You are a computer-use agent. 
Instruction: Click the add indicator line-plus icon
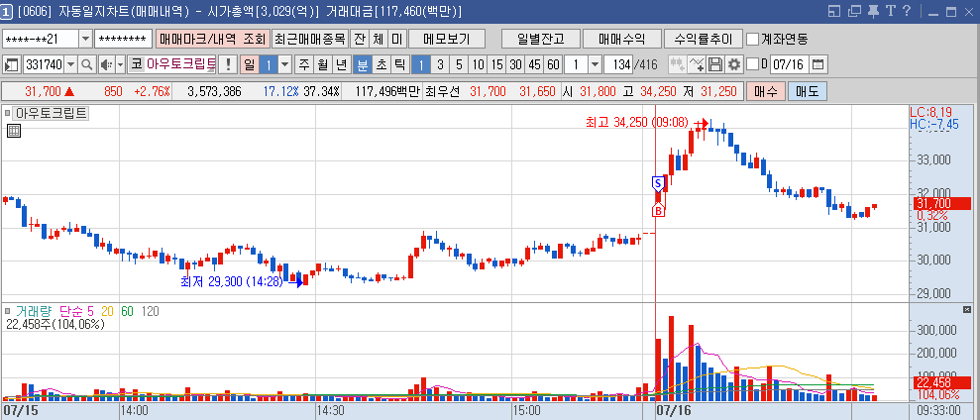coord(697,64)
